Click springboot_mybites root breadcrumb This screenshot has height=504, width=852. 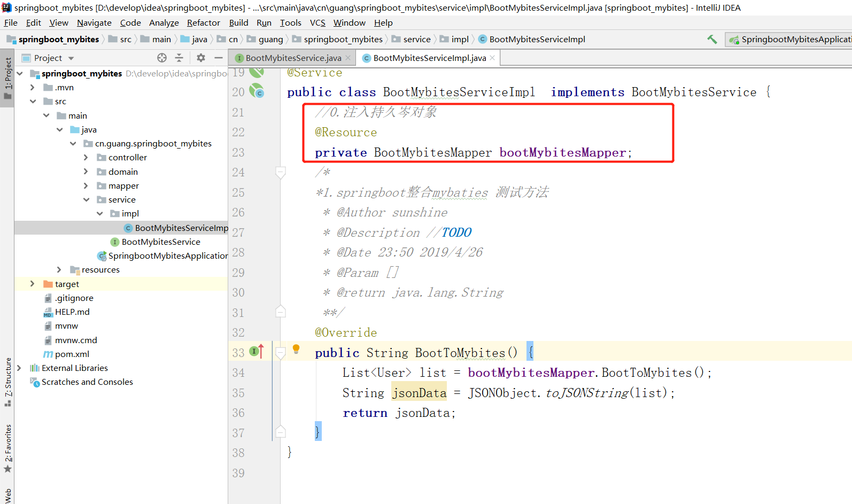[x=53, y=39]
